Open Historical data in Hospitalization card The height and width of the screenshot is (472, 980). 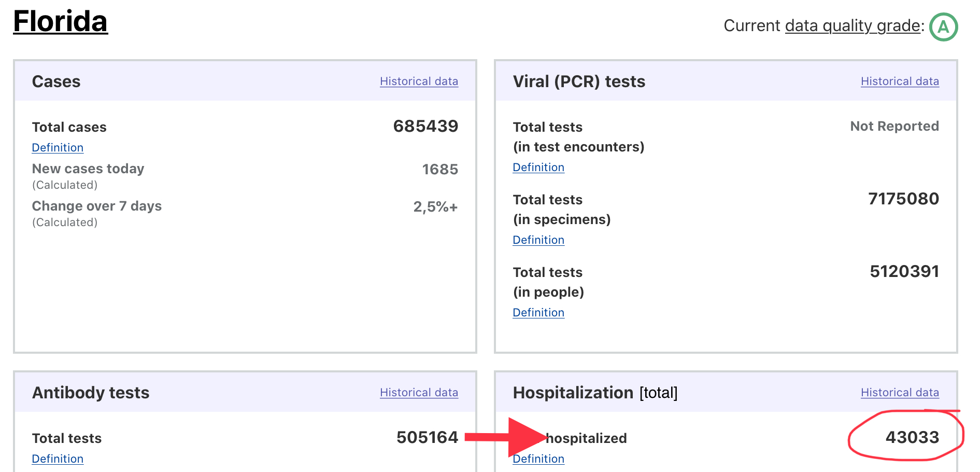(x=900, y=393)
